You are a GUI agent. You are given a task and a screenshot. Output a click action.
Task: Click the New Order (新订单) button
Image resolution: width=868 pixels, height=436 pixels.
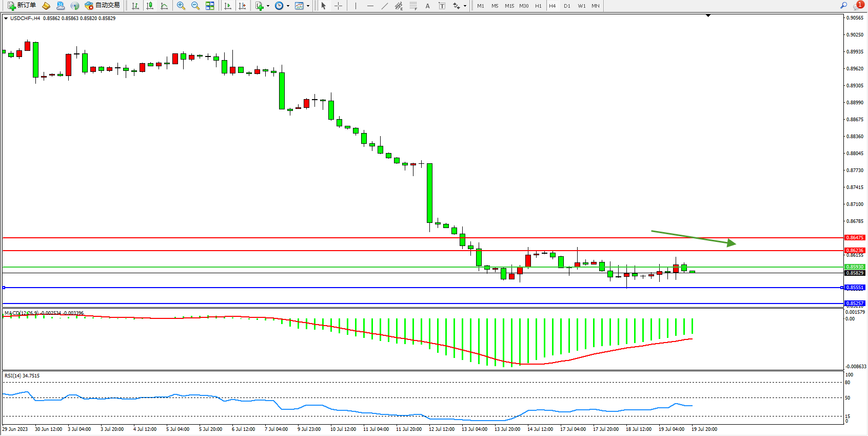[22, 6]
